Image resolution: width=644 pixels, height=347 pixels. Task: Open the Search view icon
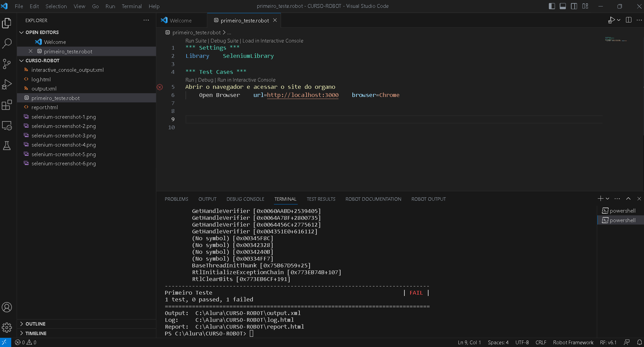point(7,43)
